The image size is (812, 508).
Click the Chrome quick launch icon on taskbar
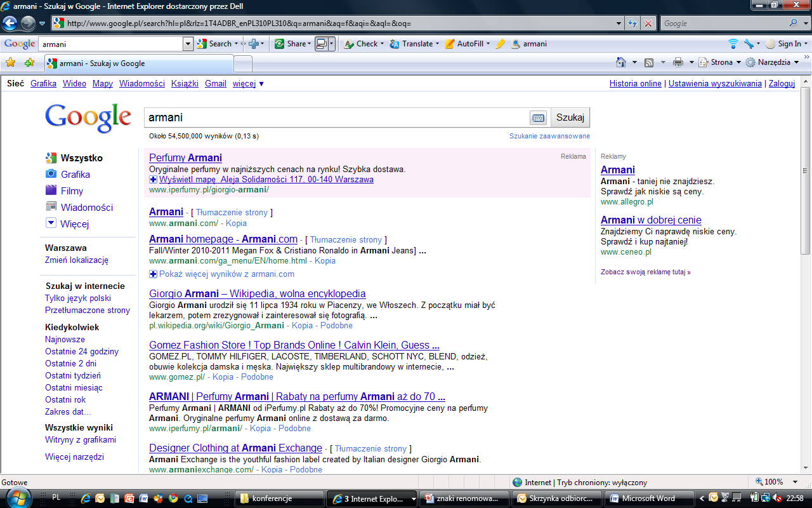(x=173, y=498)
